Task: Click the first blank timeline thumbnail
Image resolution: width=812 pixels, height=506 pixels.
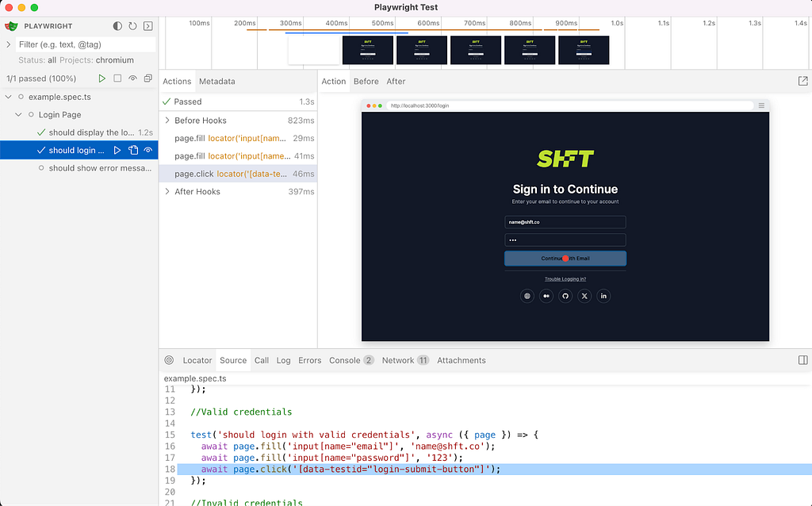Action: (314, 50)
